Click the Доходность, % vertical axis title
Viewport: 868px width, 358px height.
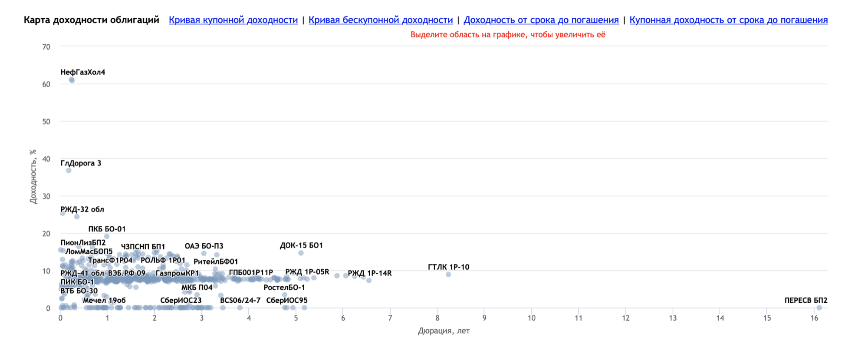[x=33, y=177]
